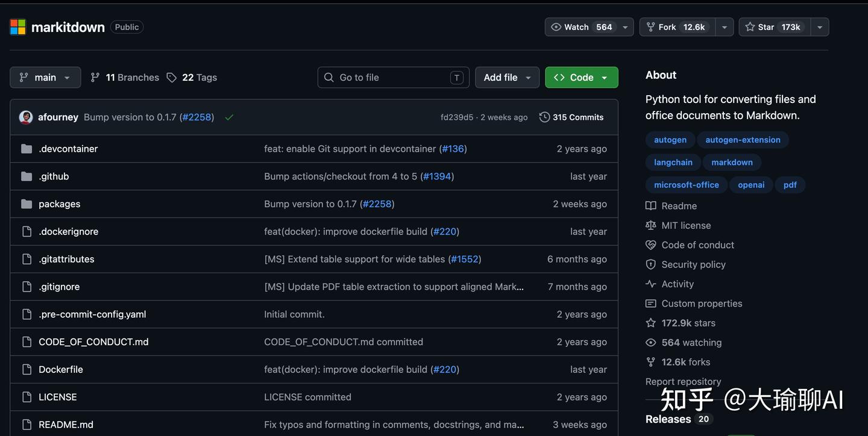Click the Microsoft organization logo
This screenshot has width=868, height=436.
coord(18,27)
